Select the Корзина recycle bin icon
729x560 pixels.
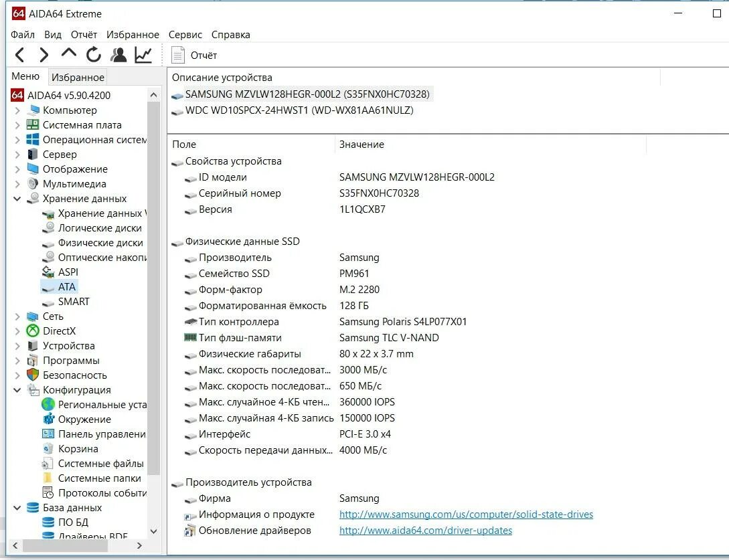48,448
